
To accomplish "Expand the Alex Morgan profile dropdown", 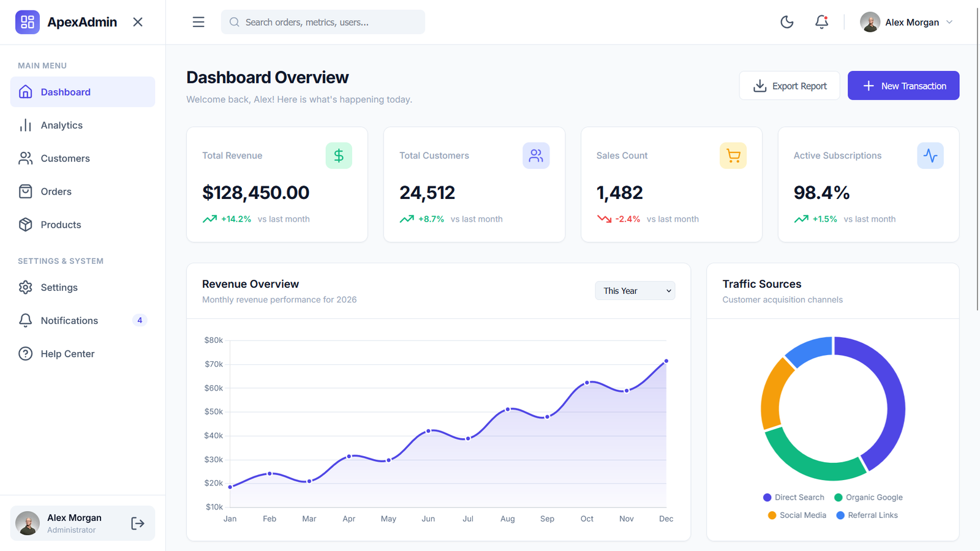I will [x=907, y=22].
